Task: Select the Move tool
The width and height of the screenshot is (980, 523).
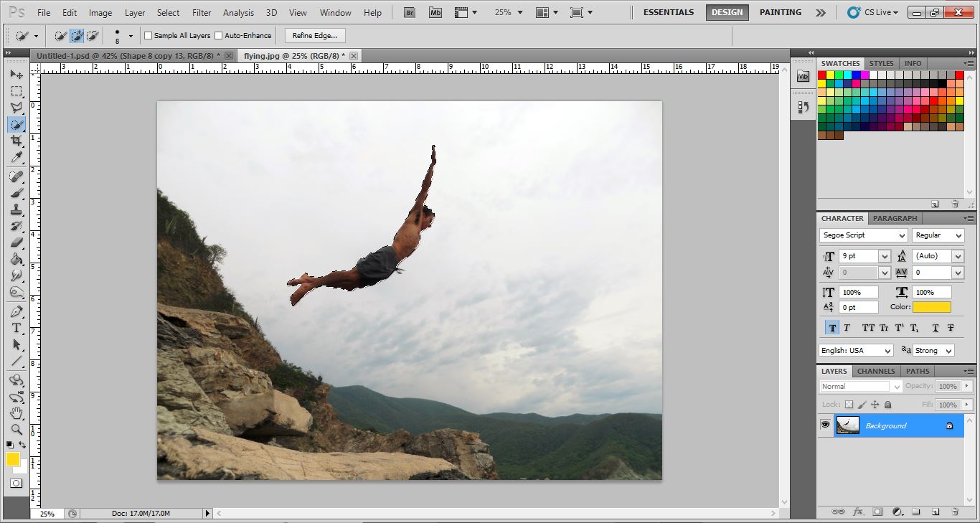Action: coord(16,75)
